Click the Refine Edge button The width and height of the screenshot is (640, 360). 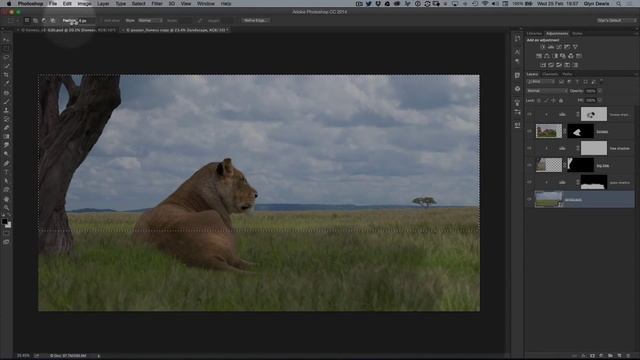(x=255, y=20)
